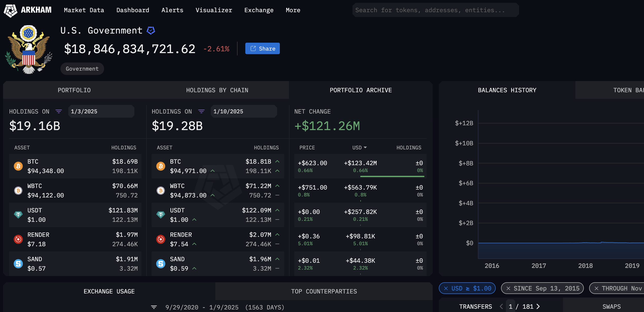Click the +$98.81K RENDER USD change

360,236
